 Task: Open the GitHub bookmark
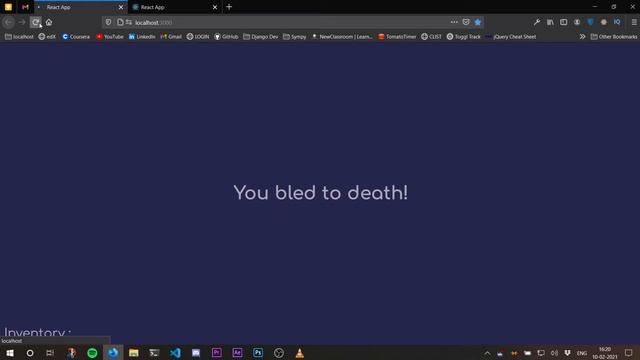point(226,37)
